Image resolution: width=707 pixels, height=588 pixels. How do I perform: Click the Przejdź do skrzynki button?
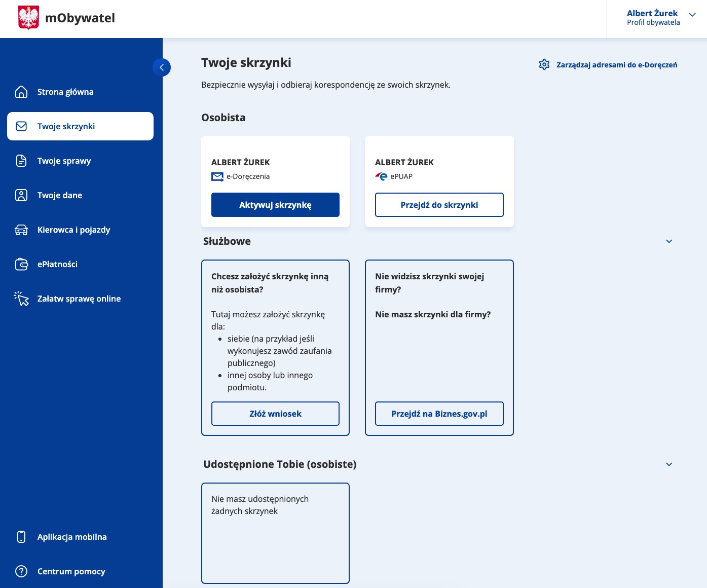(x=439, y=205)
